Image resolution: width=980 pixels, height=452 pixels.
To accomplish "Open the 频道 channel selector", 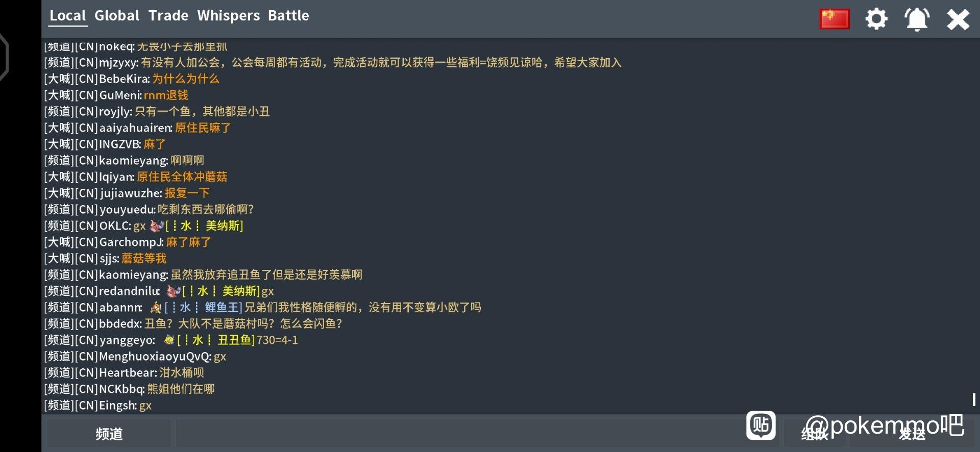I will coord(109,434).
